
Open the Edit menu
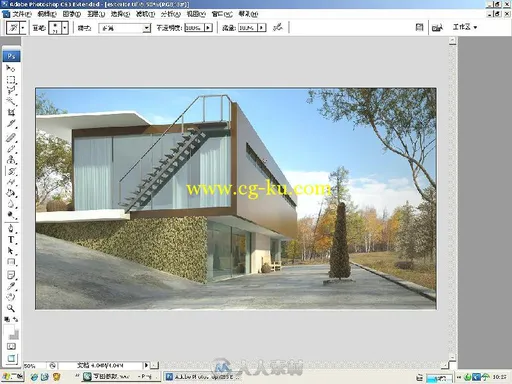pos(47,14)
